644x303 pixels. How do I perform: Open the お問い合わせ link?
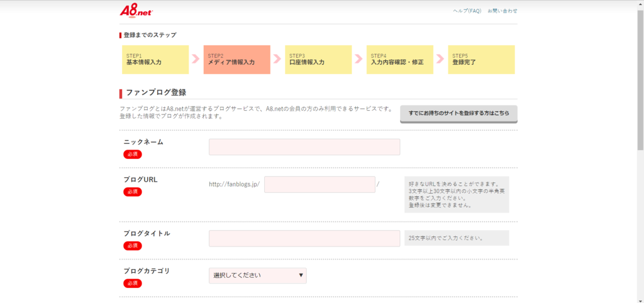point(502,11)
